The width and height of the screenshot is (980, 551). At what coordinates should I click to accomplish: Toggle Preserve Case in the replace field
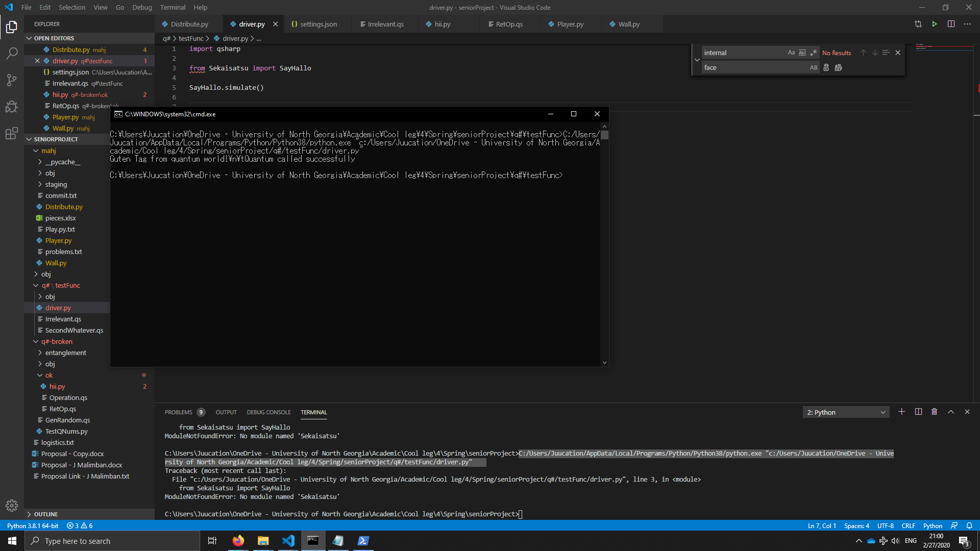point(813,67)
